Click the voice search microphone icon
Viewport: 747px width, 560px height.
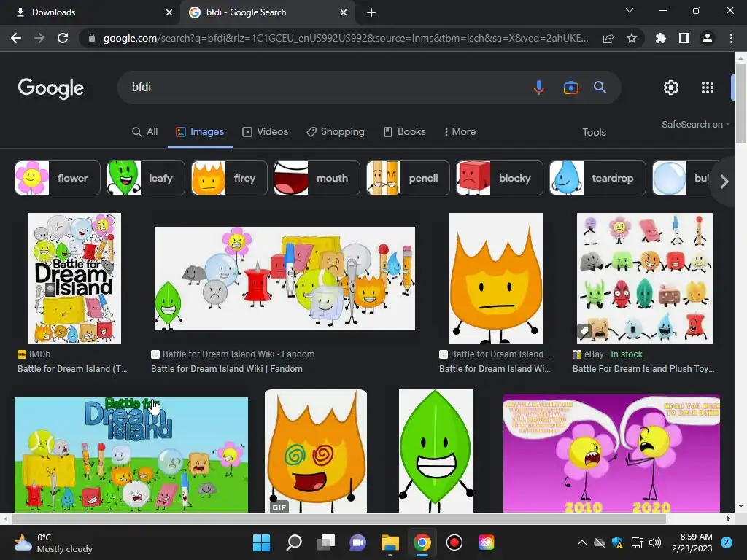539,87
